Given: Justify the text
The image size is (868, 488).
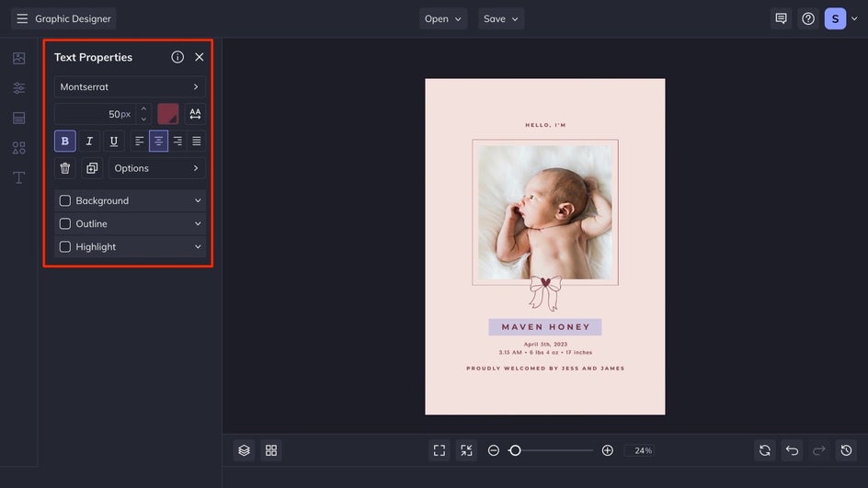Looking at the screenshot, I should 197,142.
